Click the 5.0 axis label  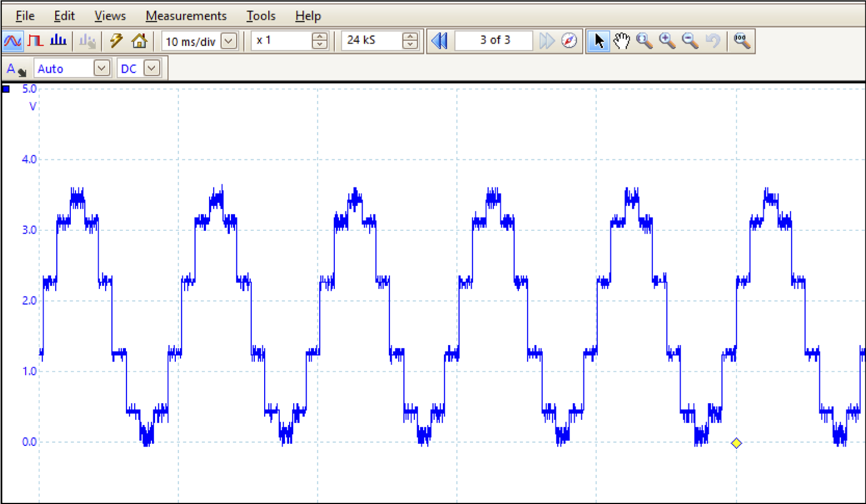click(29, 89)
